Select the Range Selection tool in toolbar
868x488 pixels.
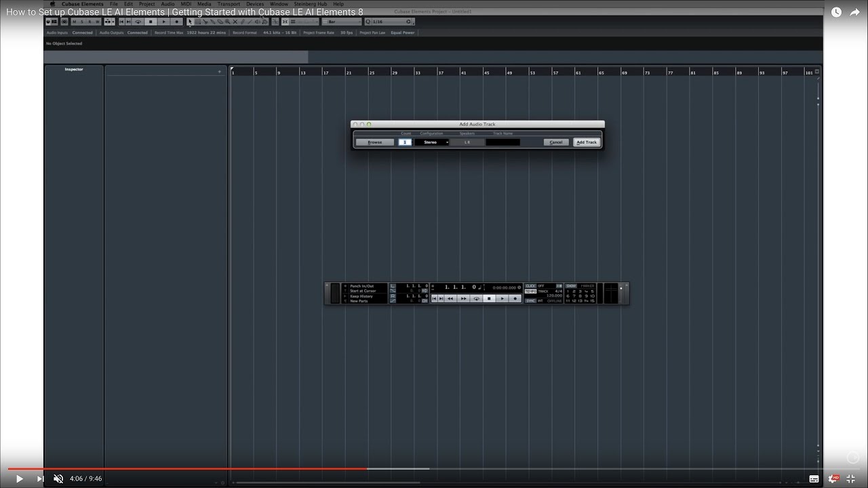click(x=197, y=22)
